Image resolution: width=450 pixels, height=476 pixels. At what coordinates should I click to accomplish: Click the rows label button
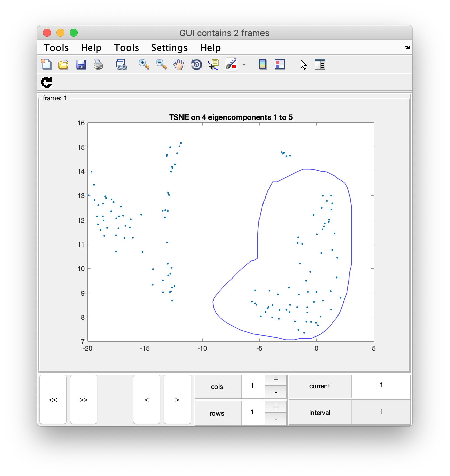(x=218, y=413)
